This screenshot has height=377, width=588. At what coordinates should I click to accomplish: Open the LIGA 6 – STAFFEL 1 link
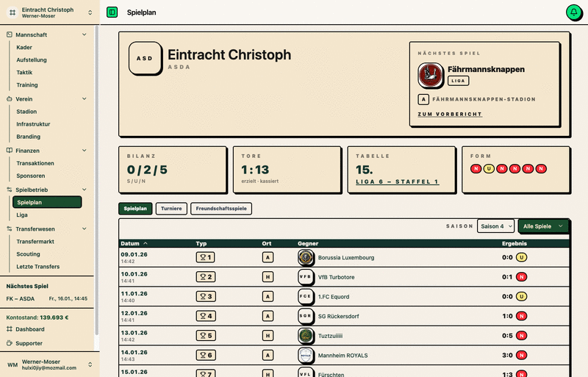point(398,182)
